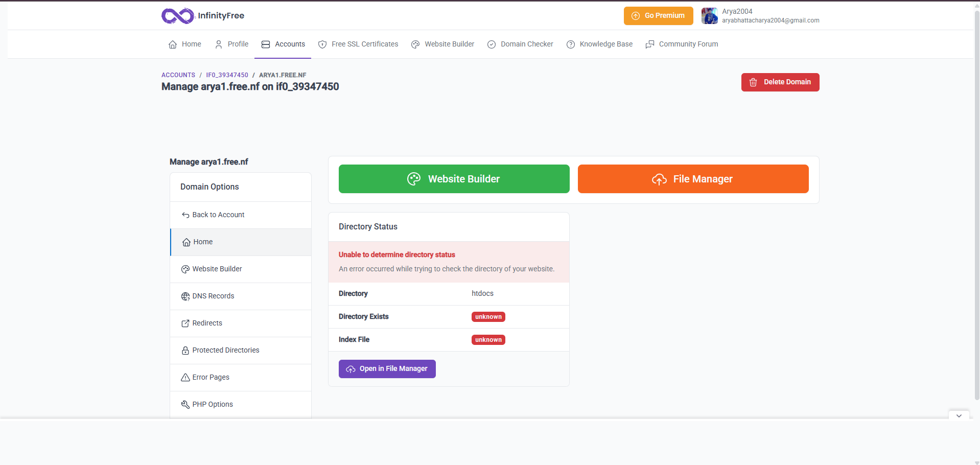Image resolution: width=980 pixels, height=465 pixels.
Task: Click the Accounts server icon
Action: [266, 44]
